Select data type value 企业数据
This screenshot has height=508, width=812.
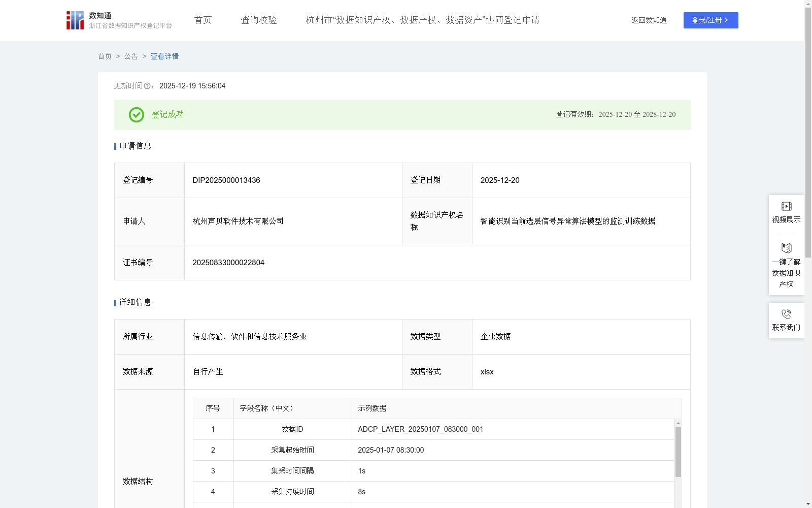495,337
